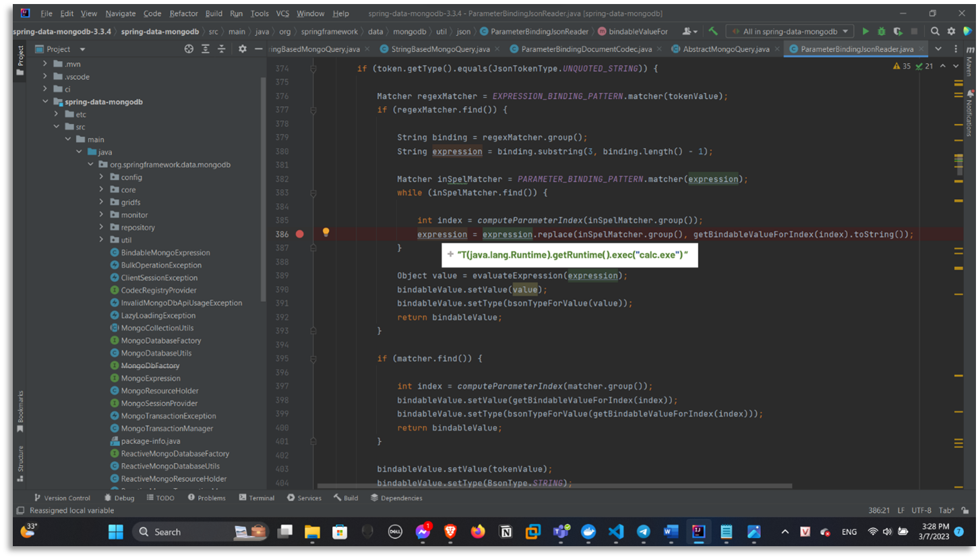Expand the .mvn folder
Image resolution: width=980 pixels, height=559 pixels.
[46, 64]
